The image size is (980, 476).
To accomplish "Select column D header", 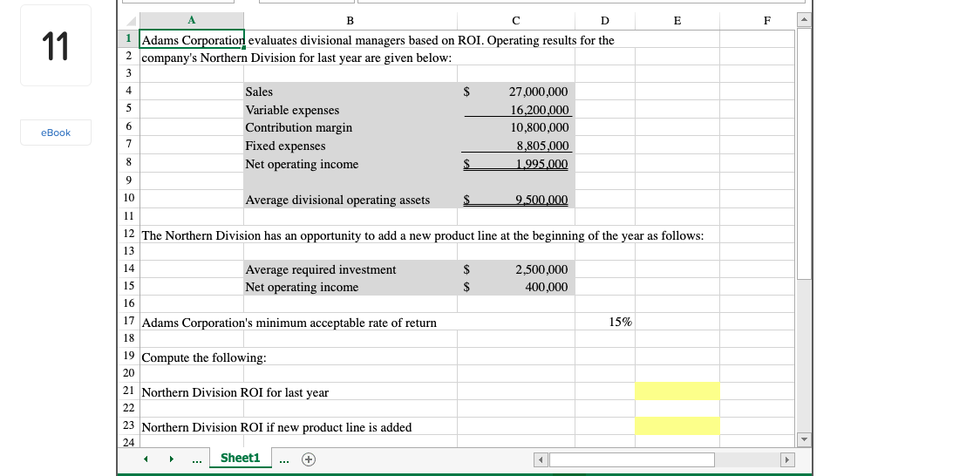I will click(604, 21).
